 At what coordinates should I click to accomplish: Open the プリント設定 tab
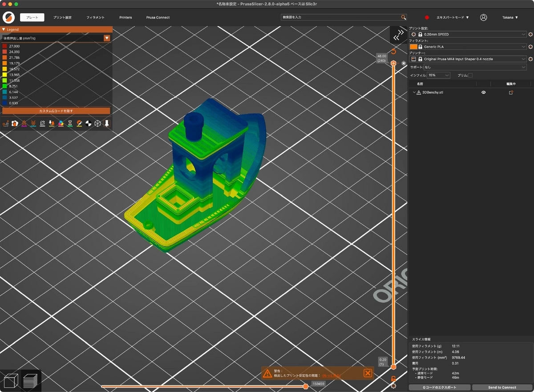click(x=62, y=17)
